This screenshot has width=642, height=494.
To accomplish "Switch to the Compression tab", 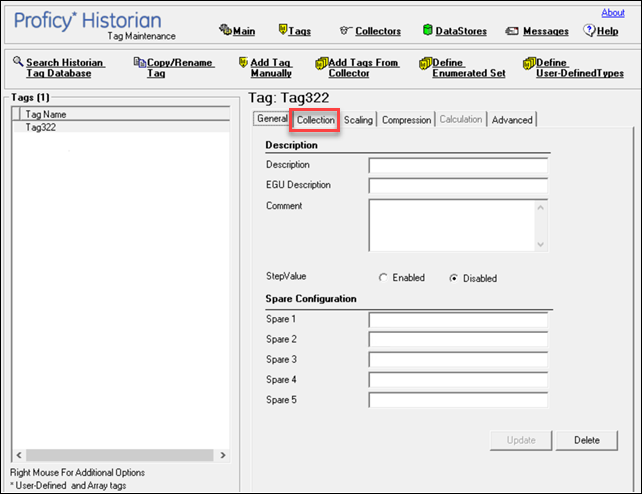I will pyautogui.click(x=406, y=120).
